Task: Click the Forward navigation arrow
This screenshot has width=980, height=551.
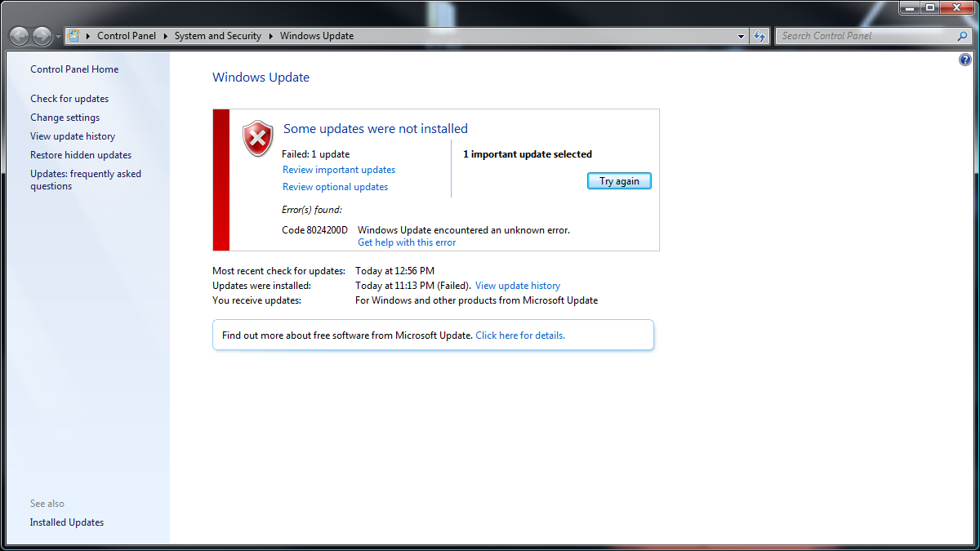Action: (42, 36)
